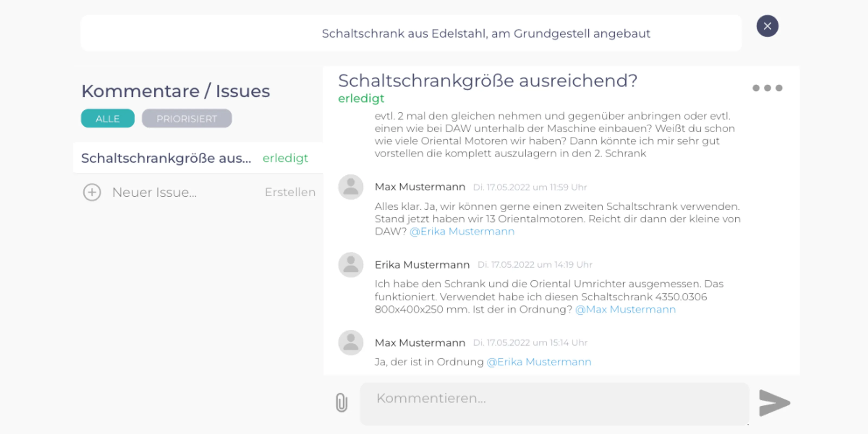Click Max Mustermann's avatar at 11:59 comment
The width and height of the screenshot is (868, 434).
point(351,187)
